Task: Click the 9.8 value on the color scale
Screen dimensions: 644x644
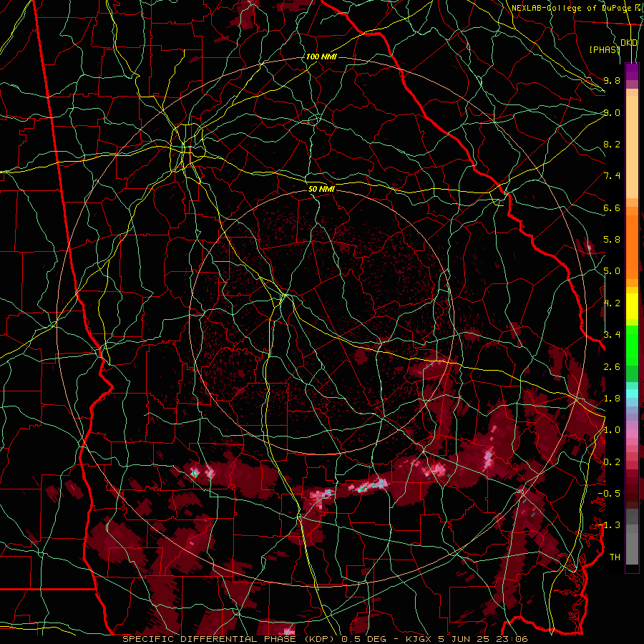Action: (x=612, y=80)
